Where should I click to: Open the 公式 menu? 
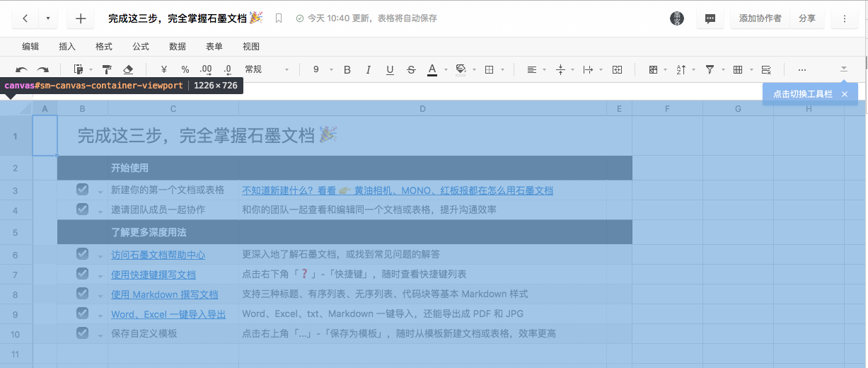click(x=141, y=47)
